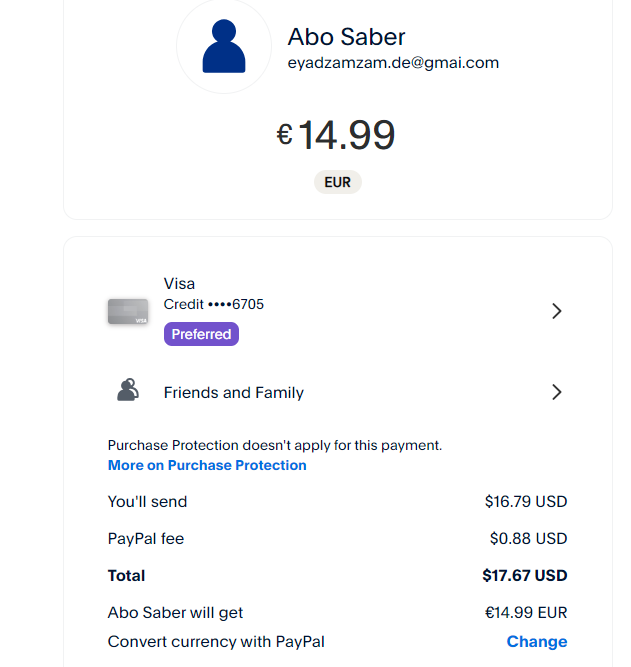
Task: Click the €14.99 payment amount field
Action: click(337, 135)
